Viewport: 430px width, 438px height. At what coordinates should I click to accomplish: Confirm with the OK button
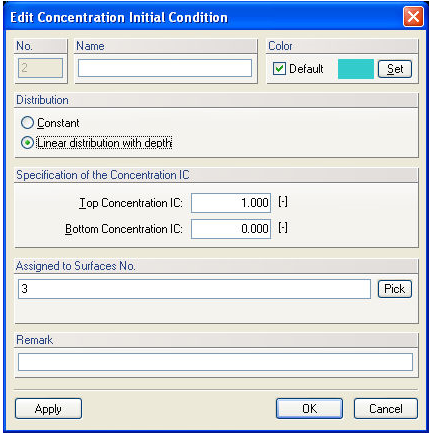[x=309, y=409]
